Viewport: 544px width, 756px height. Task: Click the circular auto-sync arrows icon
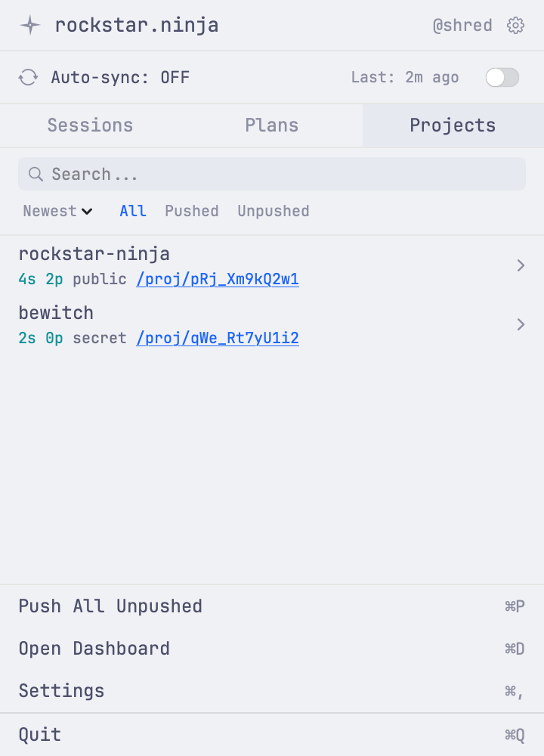[28, 76]
